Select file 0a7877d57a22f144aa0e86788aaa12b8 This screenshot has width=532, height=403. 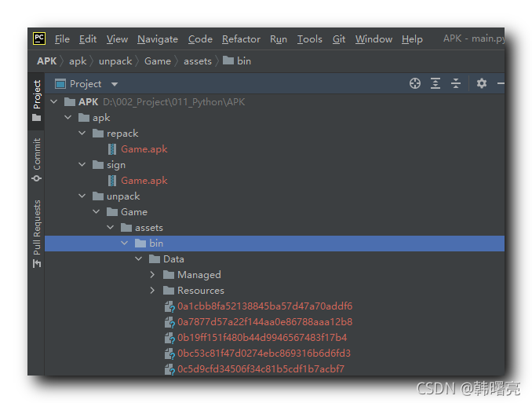(x=275, y=322)
